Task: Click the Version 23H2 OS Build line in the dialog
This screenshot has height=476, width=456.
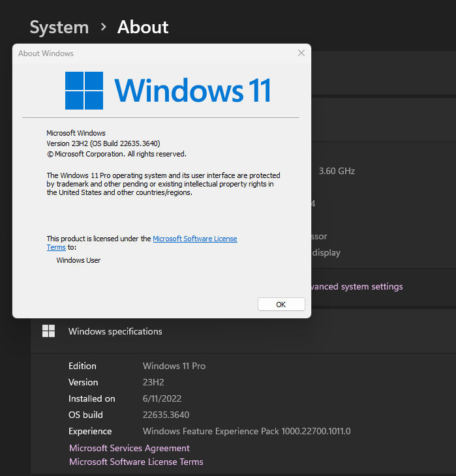Action: (x=103, y=143)
